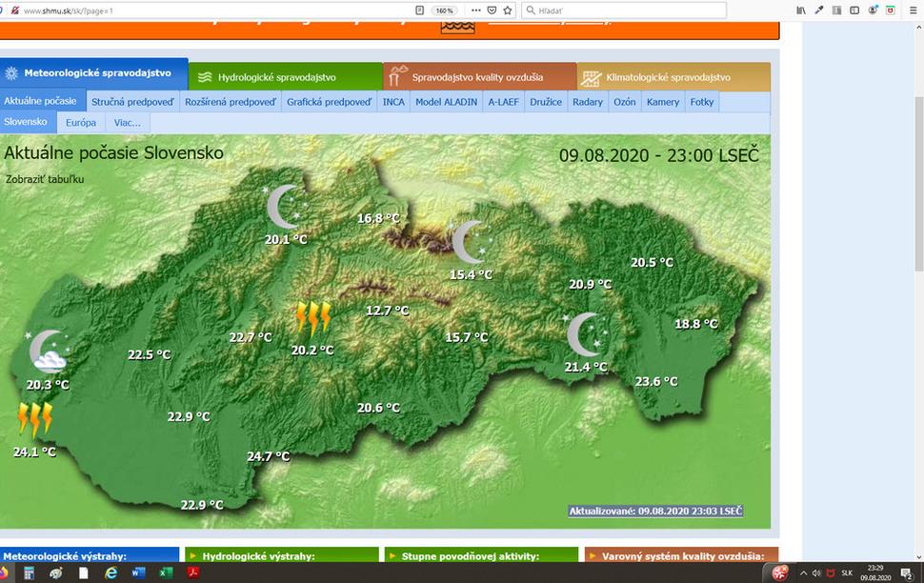Show hidden system tray icons chevron
924x583 pixels.
(x=803, y=573)
